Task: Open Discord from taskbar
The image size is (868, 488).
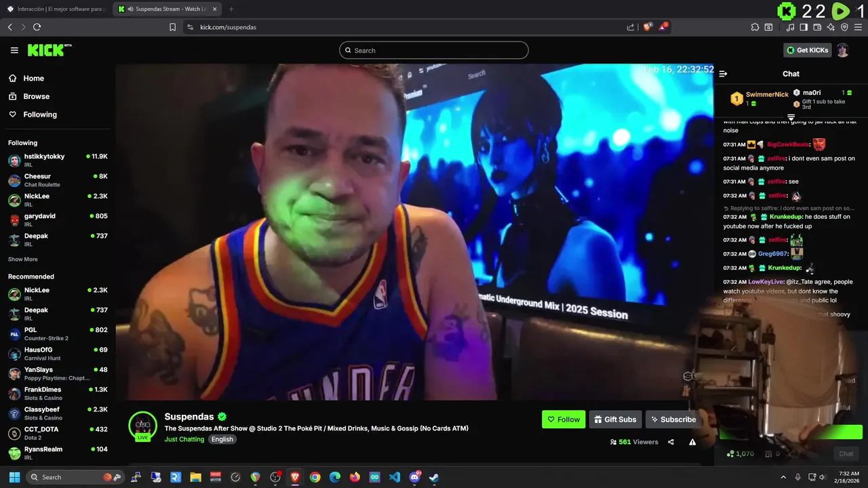Action: [414, 477]
